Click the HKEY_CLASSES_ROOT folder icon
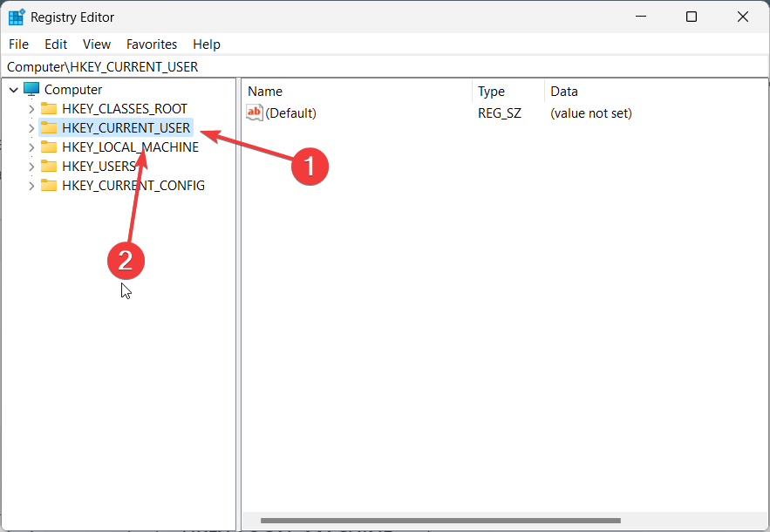Screen dimensions: 770x532 click(x=49, y=108)
